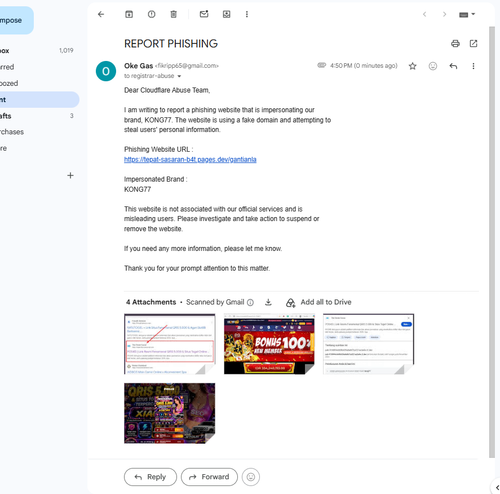Click the sender name Oke Gas
This screenshot has width=500, height=494.
[x=138, y=66]
